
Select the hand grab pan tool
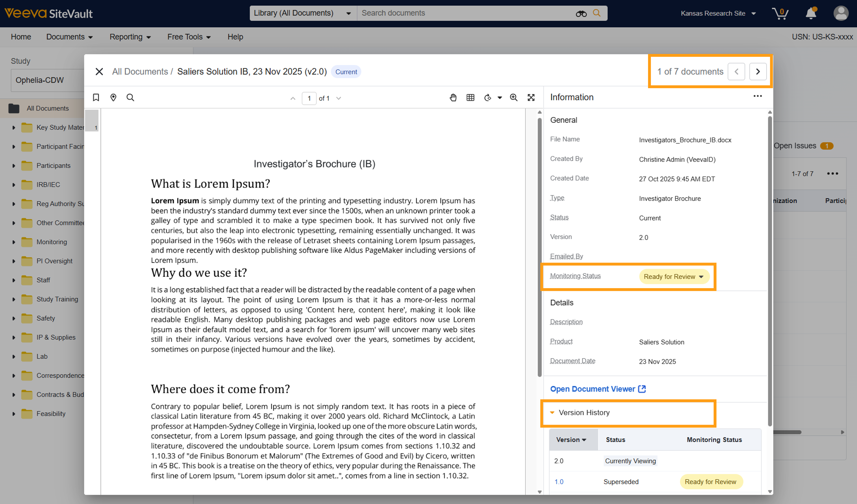(453, 98)
